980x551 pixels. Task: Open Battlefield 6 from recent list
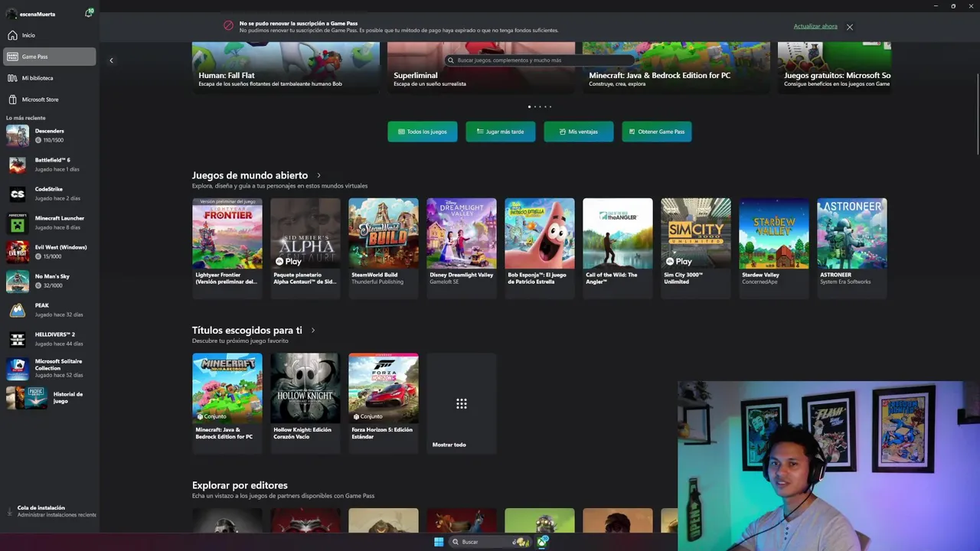[50, 165]
